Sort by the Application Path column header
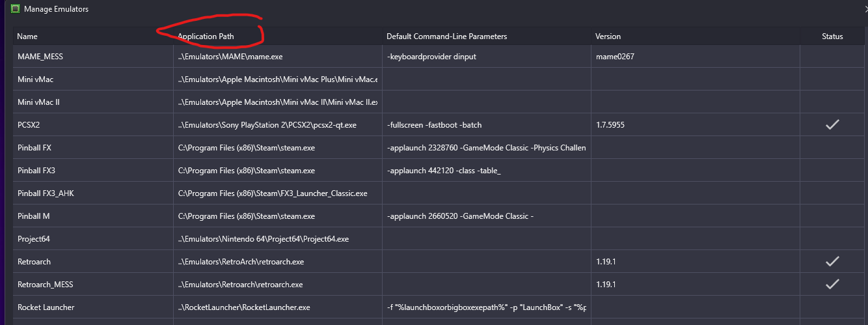Screen dimensions: 868x325 [278, 36]
